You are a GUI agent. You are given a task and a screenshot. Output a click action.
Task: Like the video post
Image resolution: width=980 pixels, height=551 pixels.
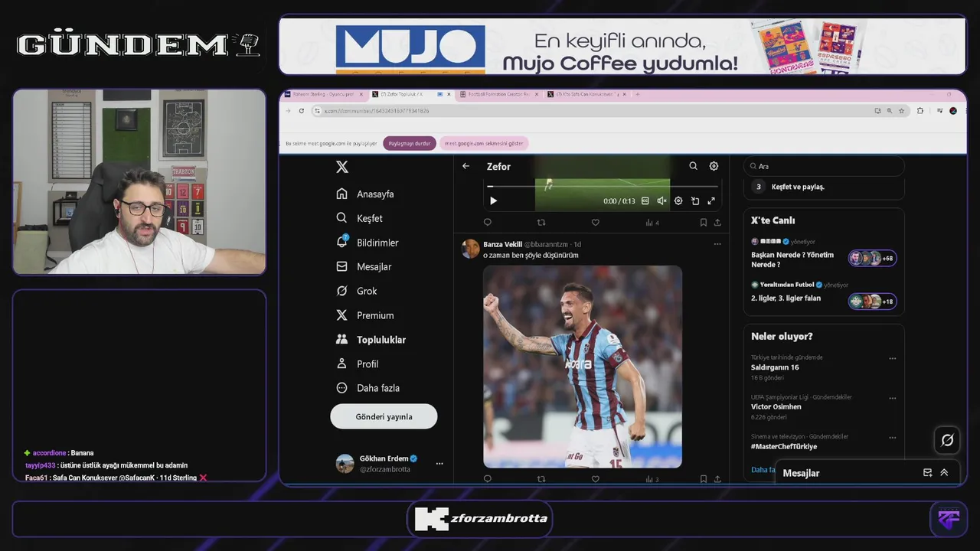[595, 223]
